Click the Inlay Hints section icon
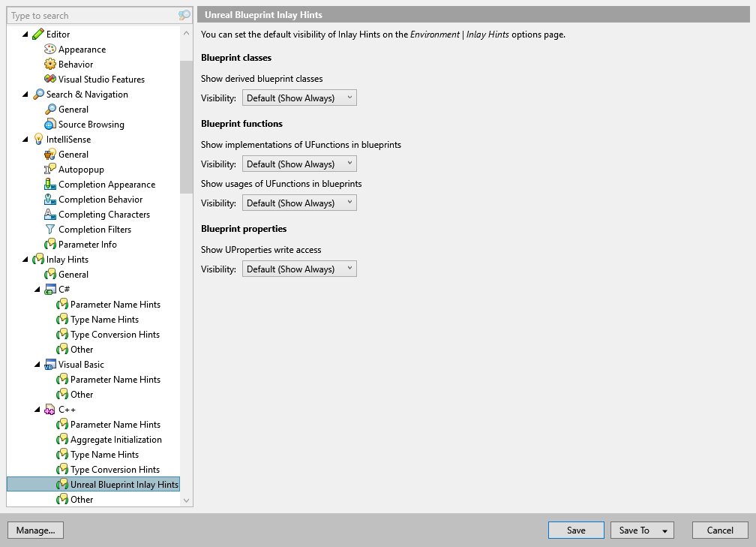The width and height of the screenshot is (756, 547). click(x=38, y=260)
